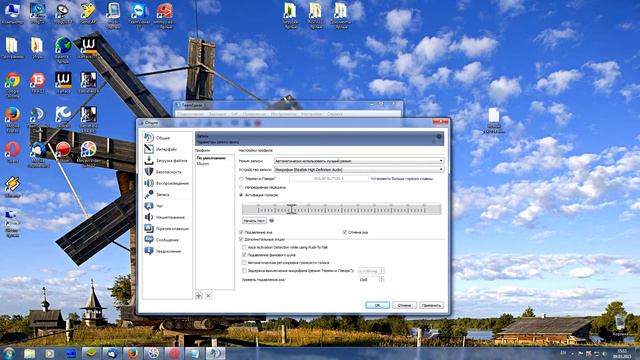
Task: Adjust the microphone delay spinner arrows
Action: tap(381, 271)
